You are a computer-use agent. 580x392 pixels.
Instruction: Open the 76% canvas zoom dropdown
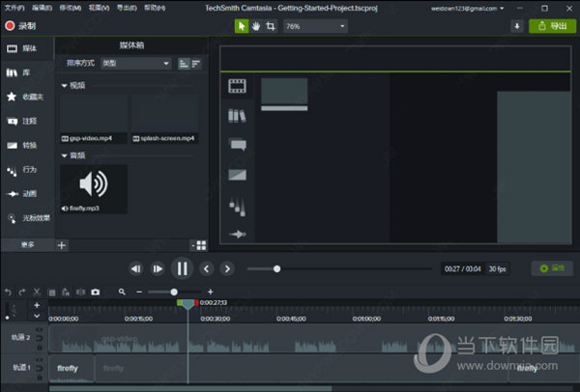(315, 26)
